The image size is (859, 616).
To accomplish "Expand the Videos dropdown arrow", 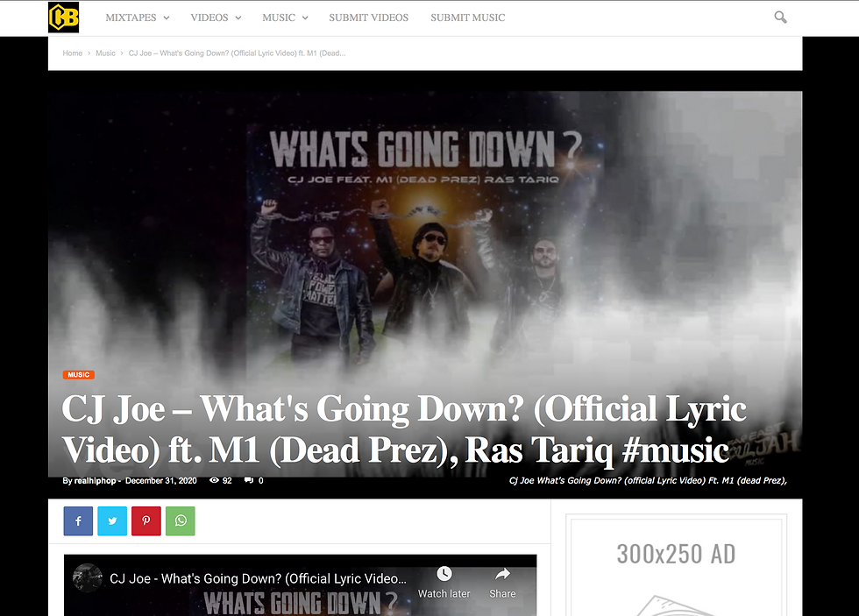I will pos(238,18).
